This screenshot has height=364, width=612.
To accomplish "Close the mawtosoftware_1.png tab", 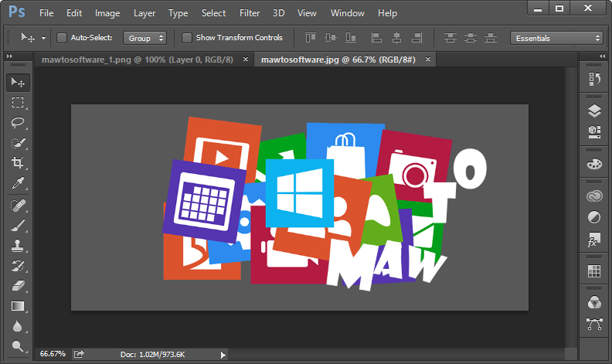I will coord(246,60).
